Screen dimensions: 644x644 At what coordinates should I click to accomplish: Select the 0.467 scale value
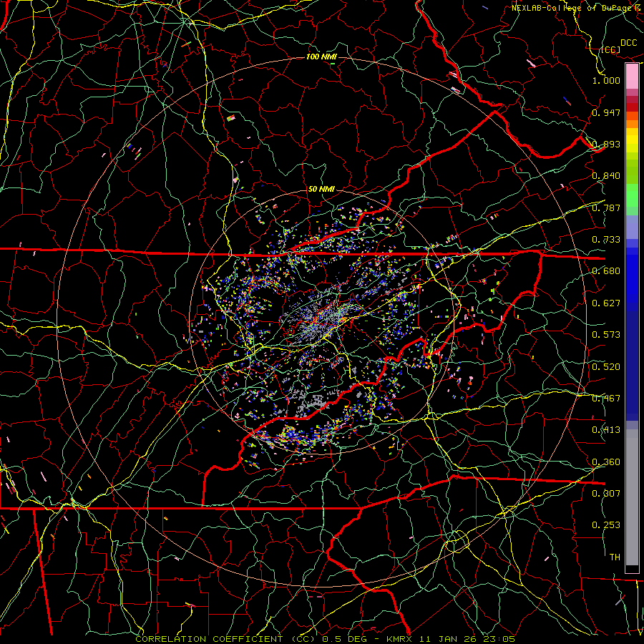606,399
